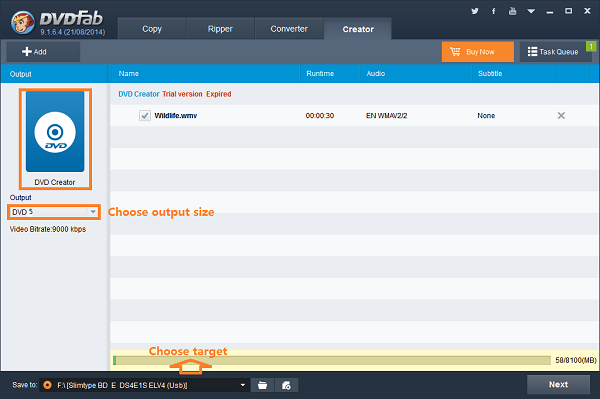
Task: Click the Add button
Action: [x=43, y=52]
